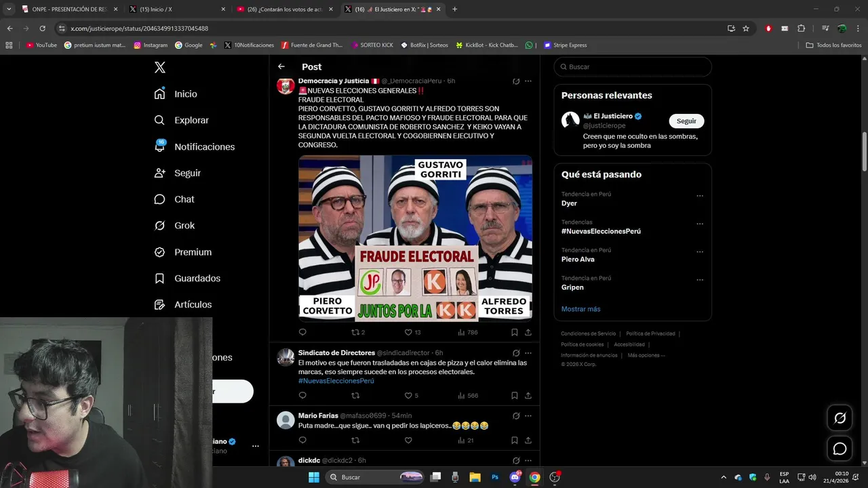Reply to Mario Farias post
This screenshot has height=488, width=868.
click(302, 440)
